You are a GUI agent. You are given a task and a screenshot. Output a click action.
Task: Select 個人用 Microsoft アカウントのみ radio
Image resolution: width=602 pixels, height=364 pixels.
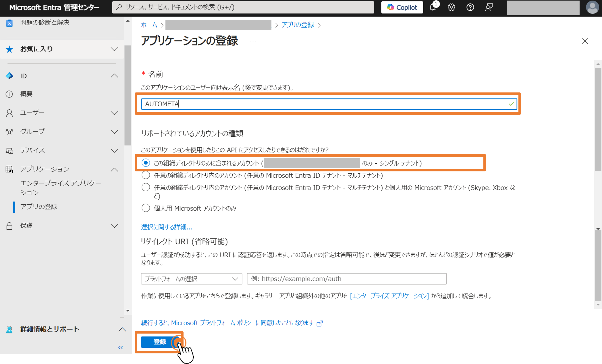click(146, 208)
